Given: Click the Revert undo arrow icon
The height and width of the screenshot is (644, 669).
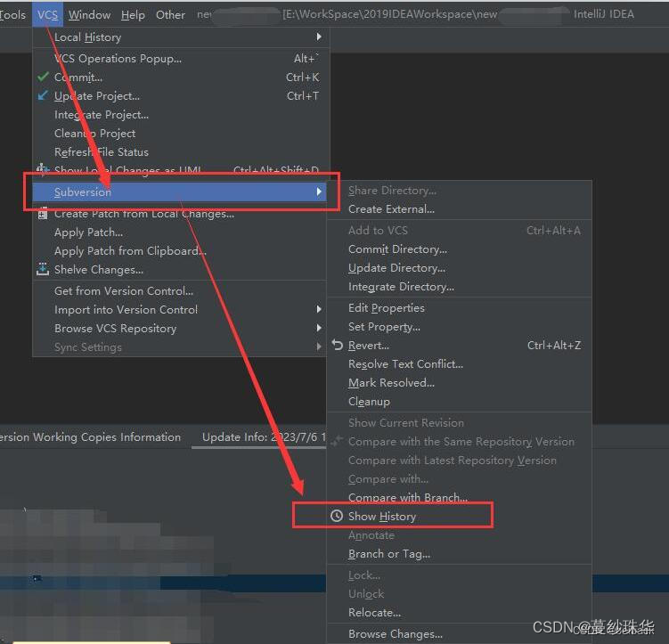Looking at the screenshot, I should pyautogui.click(x=337, y=345).
